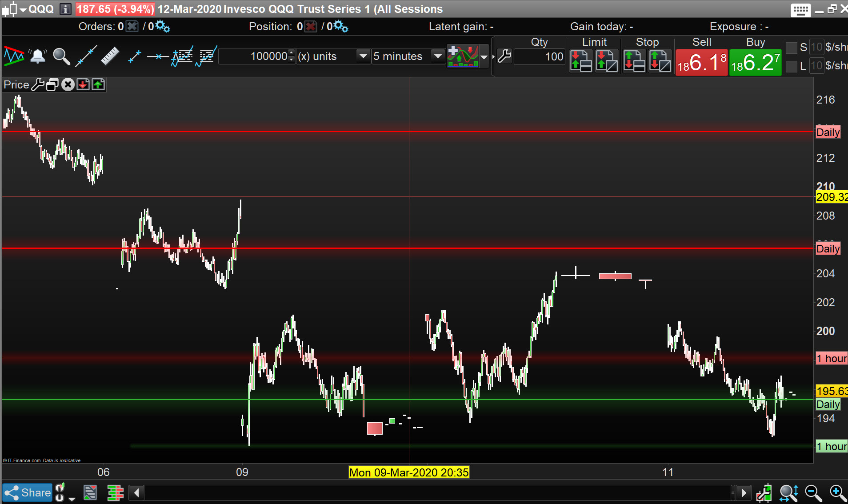Screen dimensions: 848x504
Task: Click the horizontal chart scrollbar track
Action: pyautogui.click(x=438, y=493)
